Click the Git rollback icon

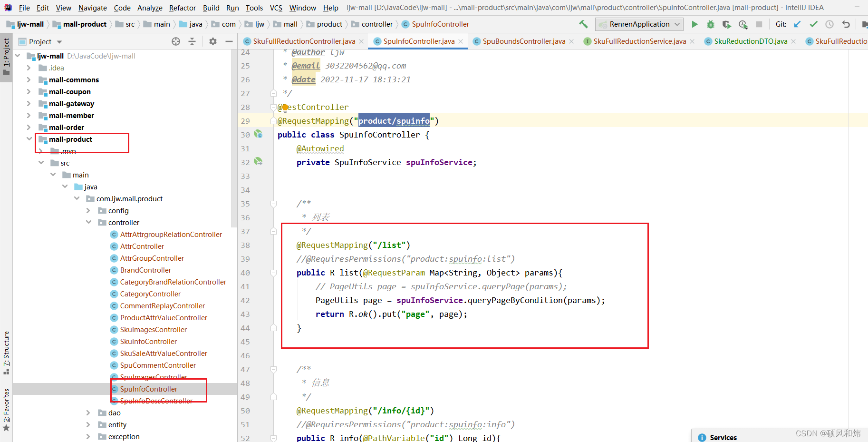(846, 24)
